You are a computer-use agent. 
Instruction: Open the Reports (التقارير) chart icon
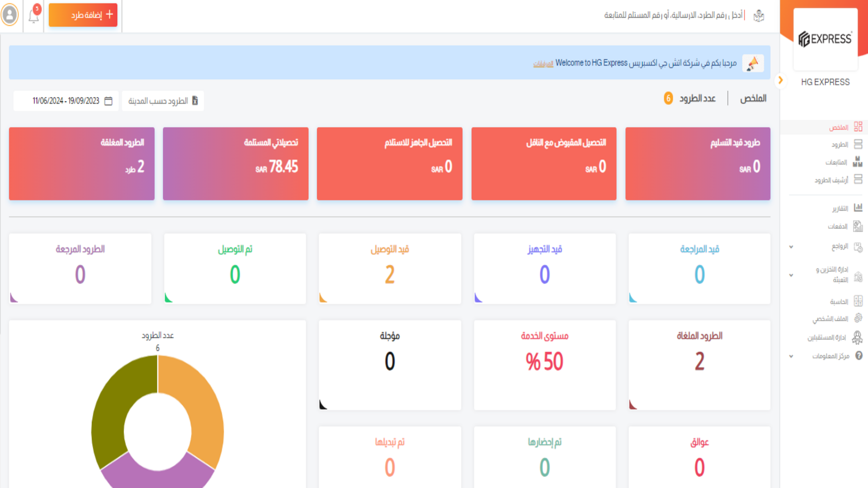point(858,208)
